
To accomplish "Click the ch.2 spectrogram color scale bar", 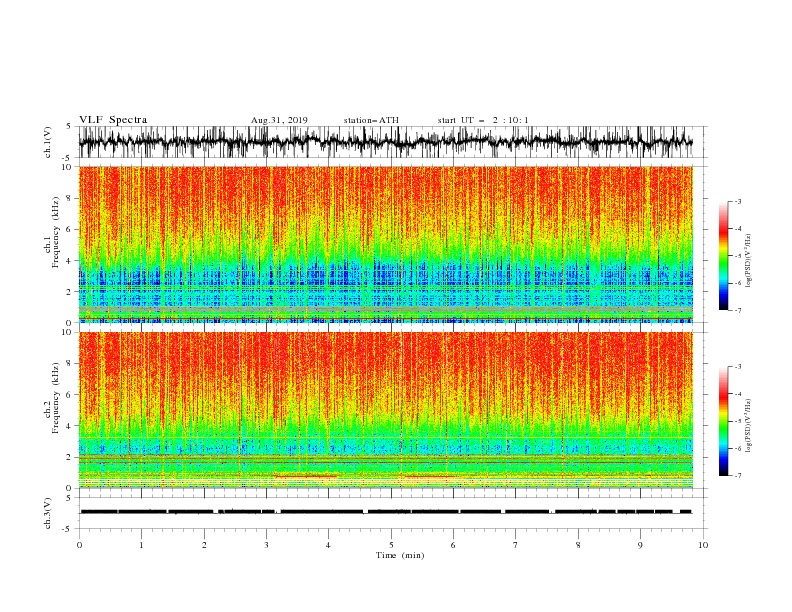I will tap(724, 421).
